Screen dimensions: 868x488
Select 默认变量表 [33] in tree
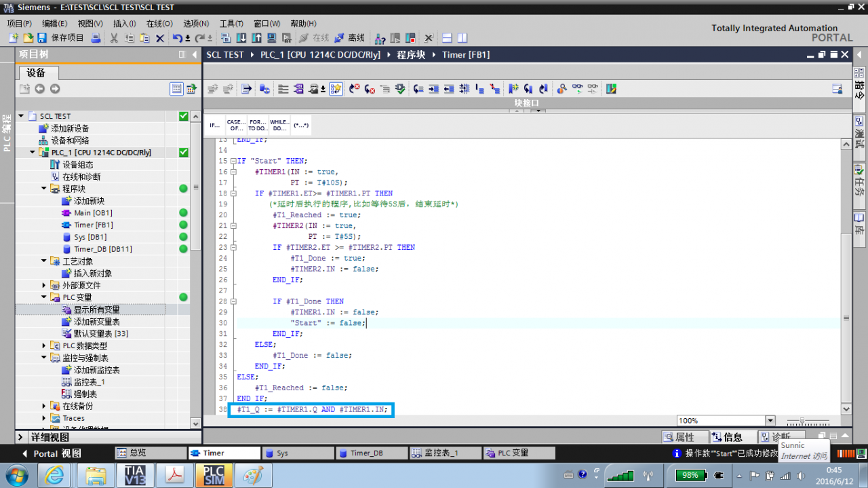[94, 333]
